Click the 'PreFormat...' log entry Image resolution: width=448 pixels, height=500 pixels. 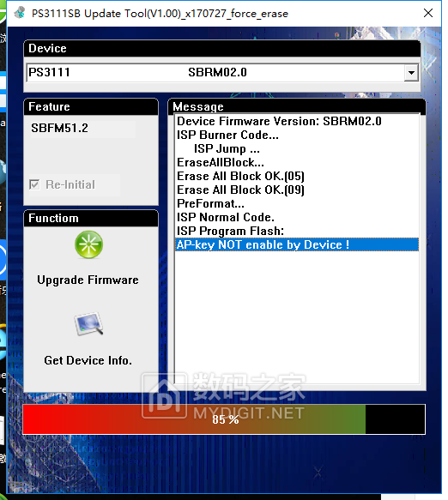(x=210, y=203)
